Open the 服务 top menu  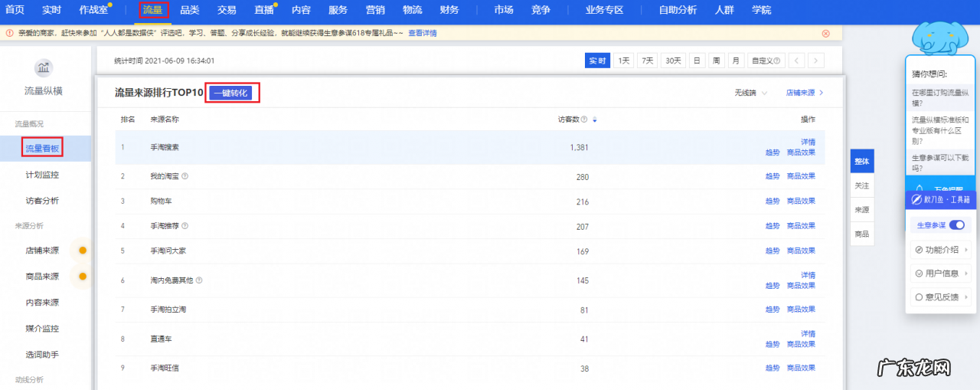[338, 11]
